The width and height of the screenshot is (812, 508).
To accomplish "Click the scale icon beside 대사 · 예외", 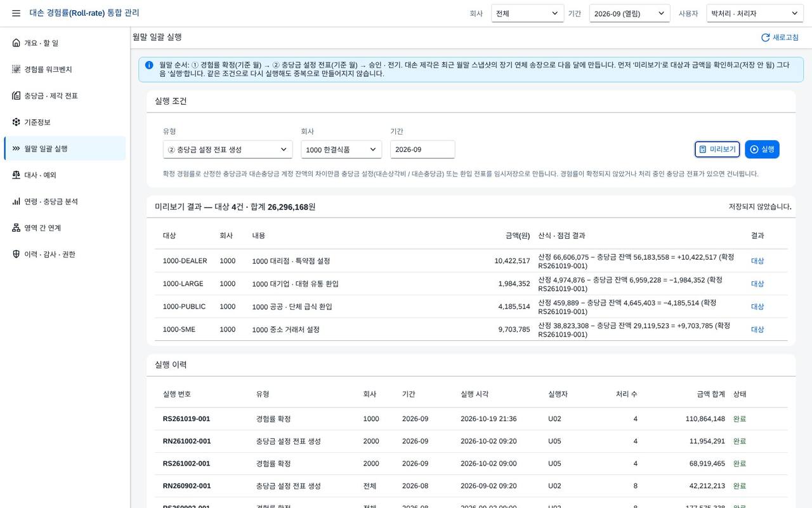I will click(x=16, y=175).
